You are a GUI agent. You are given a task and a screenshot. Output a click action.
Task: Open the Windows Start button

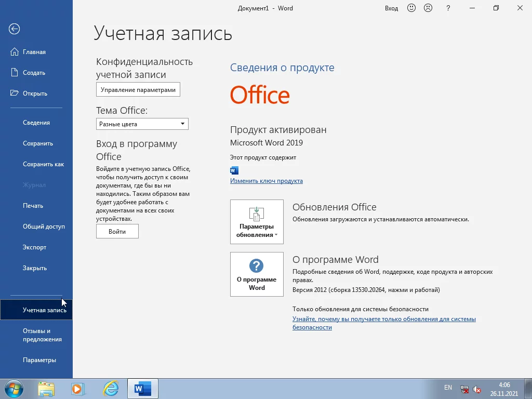pyautogui.click(x=14, y=389)
